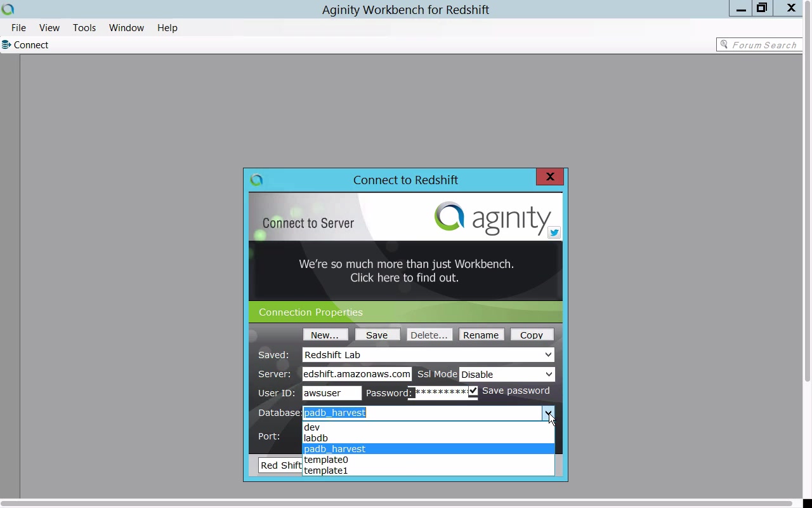Click the Copy button
Screen dimensions: 812x508
532,335
